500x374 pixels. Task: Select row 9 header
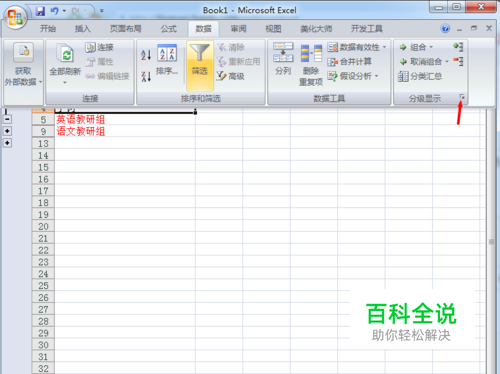43,131
